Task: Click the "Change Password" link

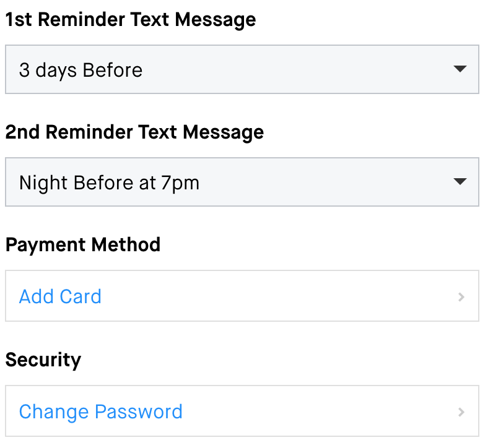Action: coord(100,411)
